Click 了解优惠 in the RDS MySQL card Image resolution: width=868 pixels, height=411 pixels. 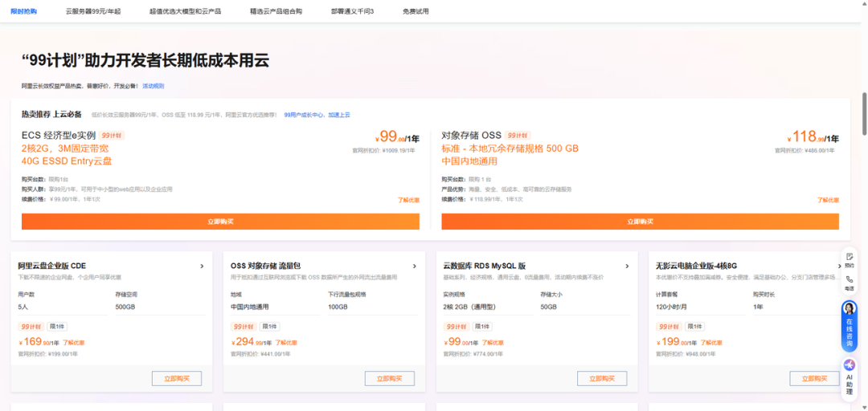coord(493,343)
